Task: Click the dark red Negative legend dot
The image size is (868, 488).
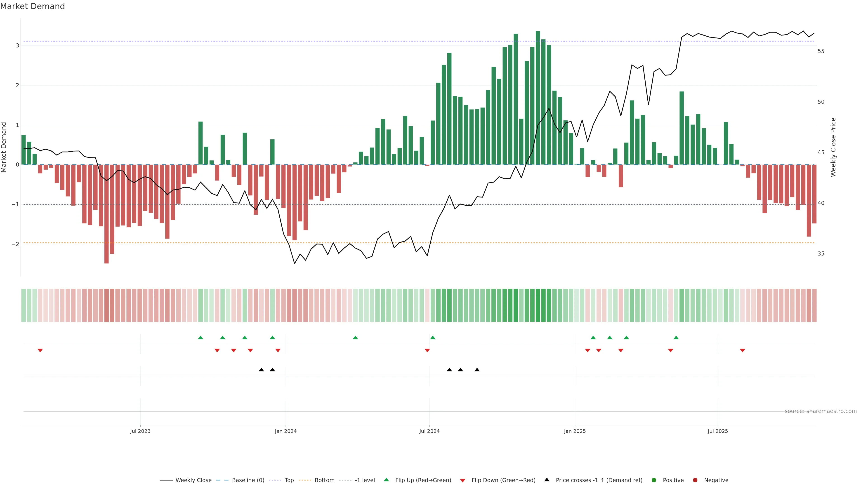Action: click(695, 480)
